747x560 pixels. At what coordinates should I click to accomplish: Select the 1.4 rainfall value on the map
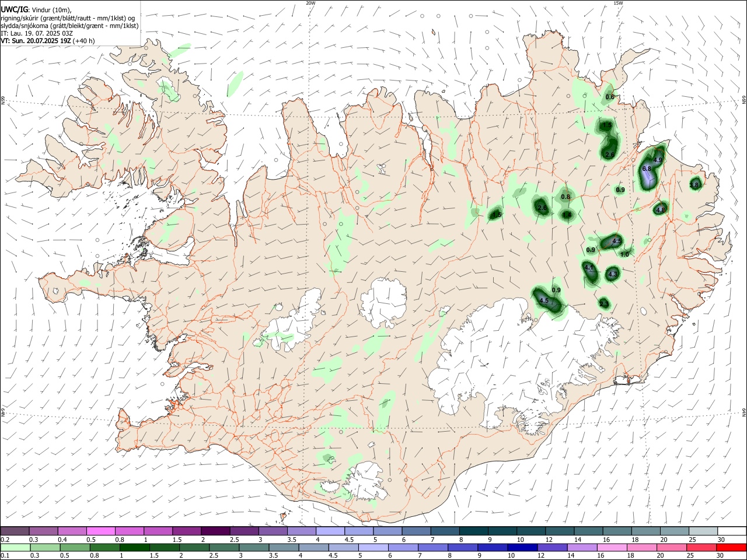[x=567, y=215]
